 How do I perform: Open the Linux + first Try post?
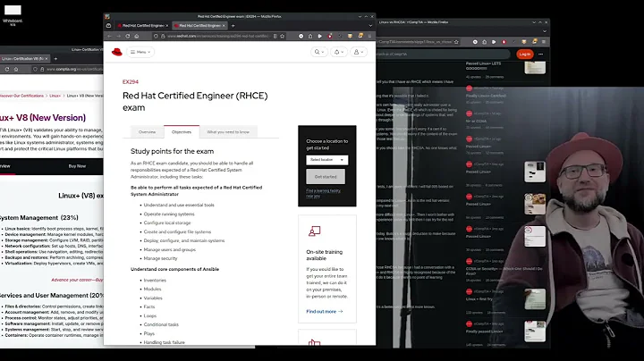479,299
